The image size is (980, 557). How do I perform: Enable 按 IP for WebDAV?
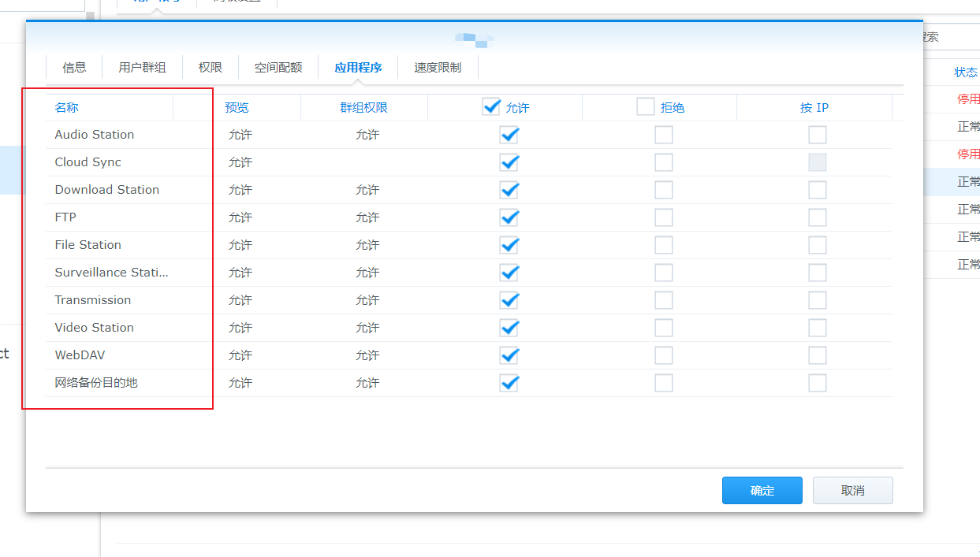click(818, 355)
